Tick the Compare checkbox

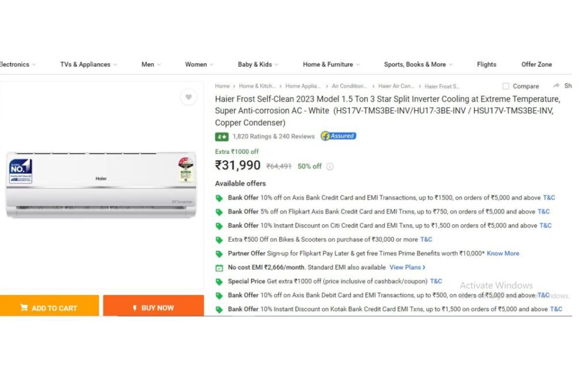pyautogui.click(x=506, y=86)
